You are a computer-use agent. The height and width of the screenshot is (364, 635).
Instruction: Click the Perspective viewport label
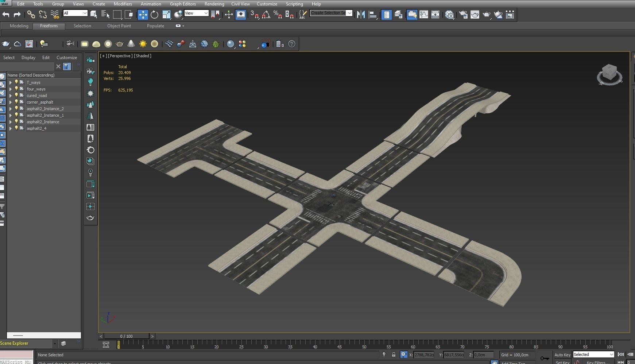pos(120,56)
